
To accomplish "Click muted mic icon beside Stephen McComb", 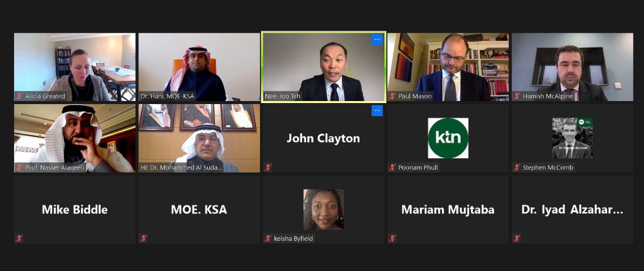I will tap(517, 167).
